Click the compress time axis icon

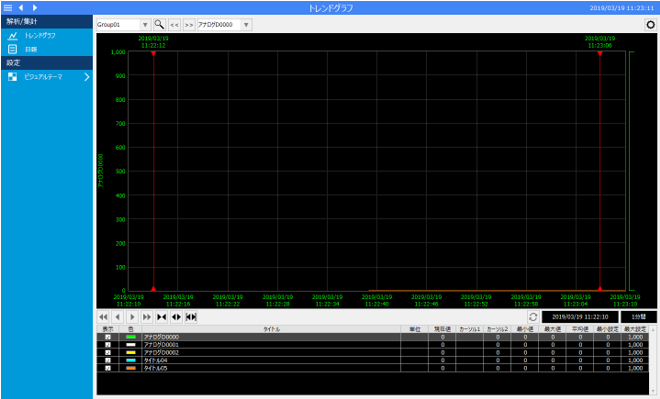point(162,317)
